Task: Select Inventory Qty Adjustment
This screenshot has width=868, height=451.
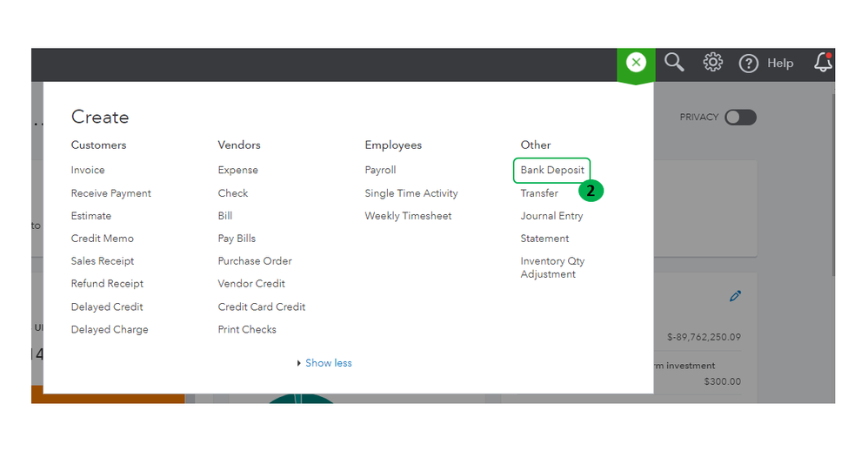Action: pos(552,267)
